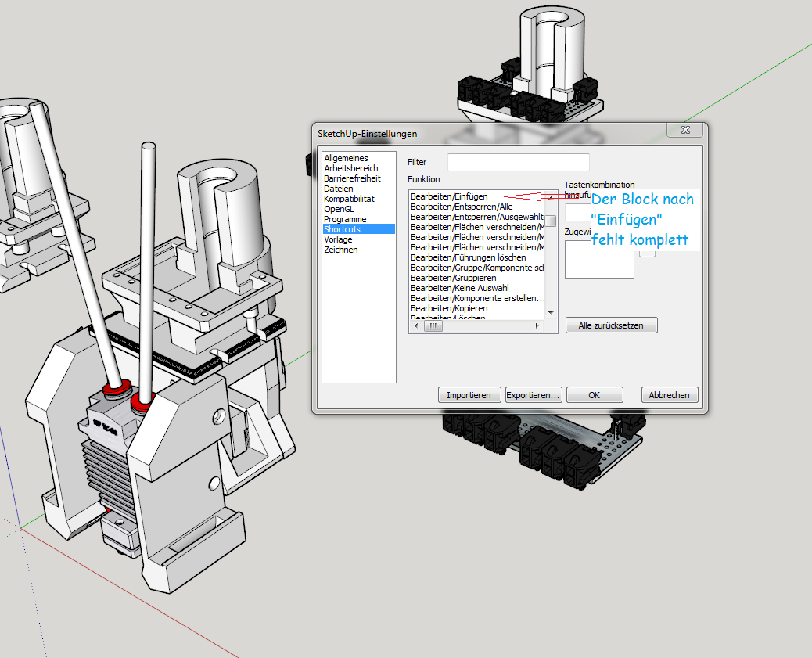Click the Exportieren... button
The width and height of the screenshot is (812, 658).
click(x=534, y=395)
